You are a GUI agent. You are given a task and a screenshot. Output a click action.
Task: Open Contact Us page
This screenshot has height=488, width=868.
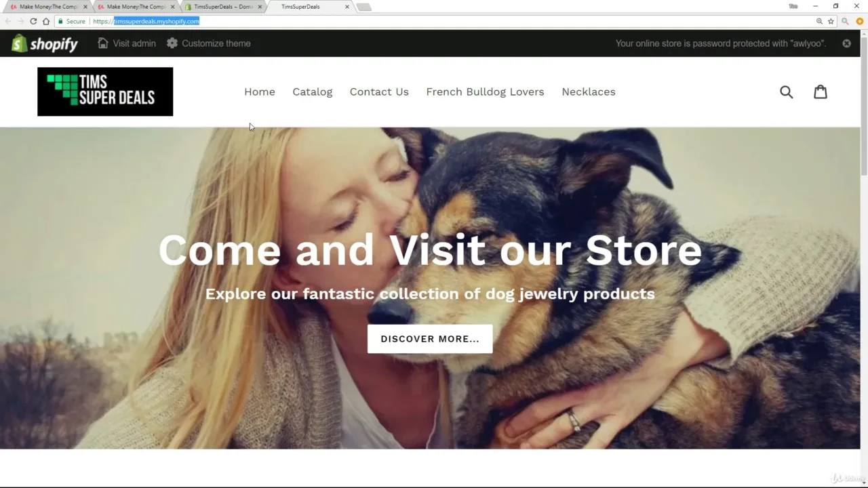tap(379, 91)
